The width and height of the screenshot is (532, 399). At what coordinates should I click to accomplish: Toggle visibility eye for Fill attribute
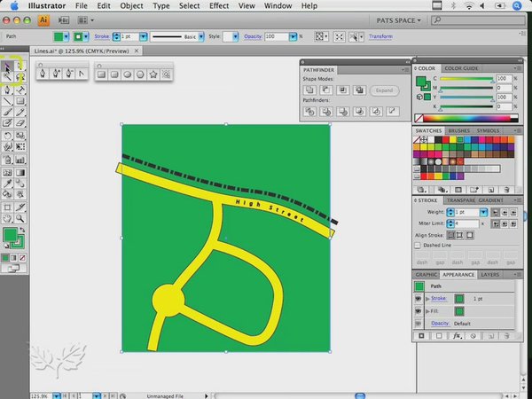[419, 312]
